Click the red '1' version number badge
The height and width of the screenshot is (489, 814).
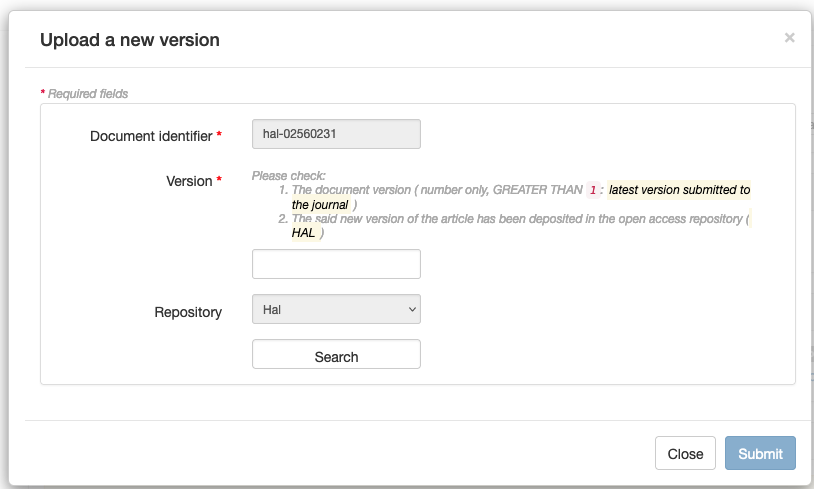point(592,190)
